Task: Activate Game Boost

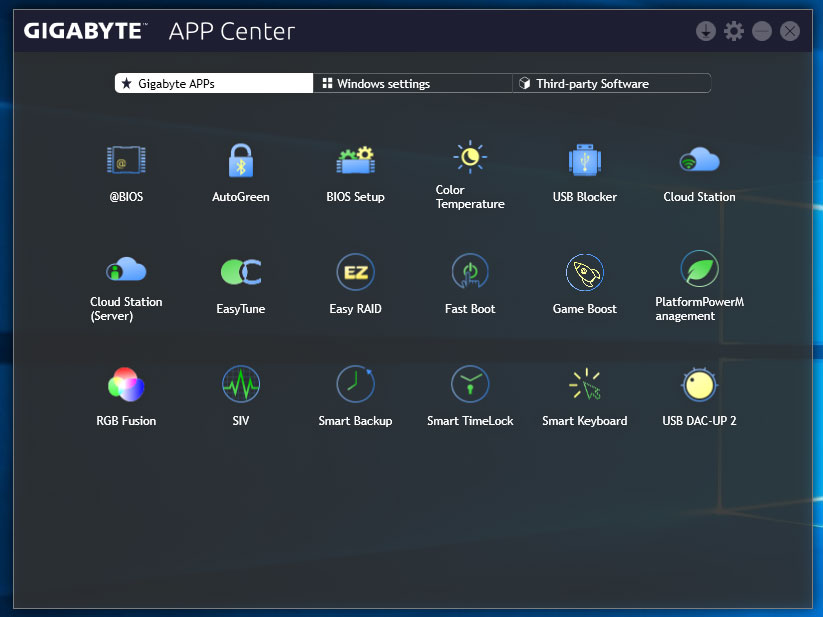Action: [x=585, y=271]
